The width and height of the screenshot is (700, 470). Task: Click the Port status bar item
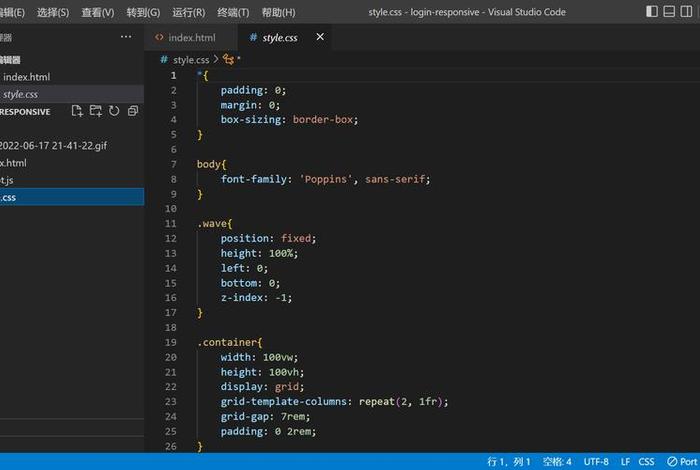coord(682,462)
